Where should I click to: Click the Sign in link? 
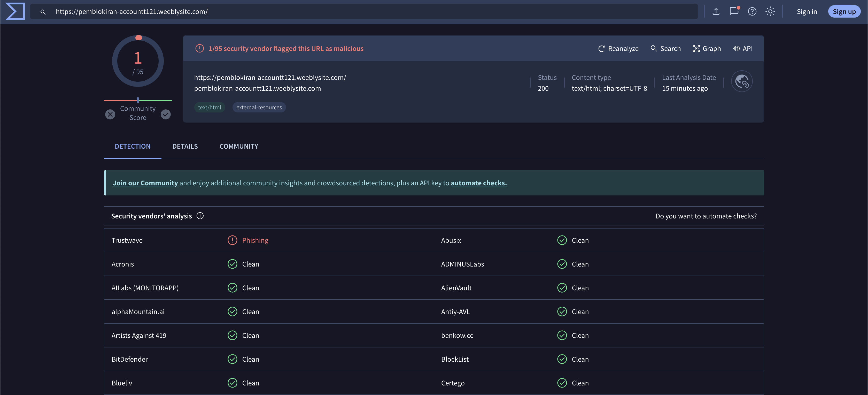tap(807, 11)
